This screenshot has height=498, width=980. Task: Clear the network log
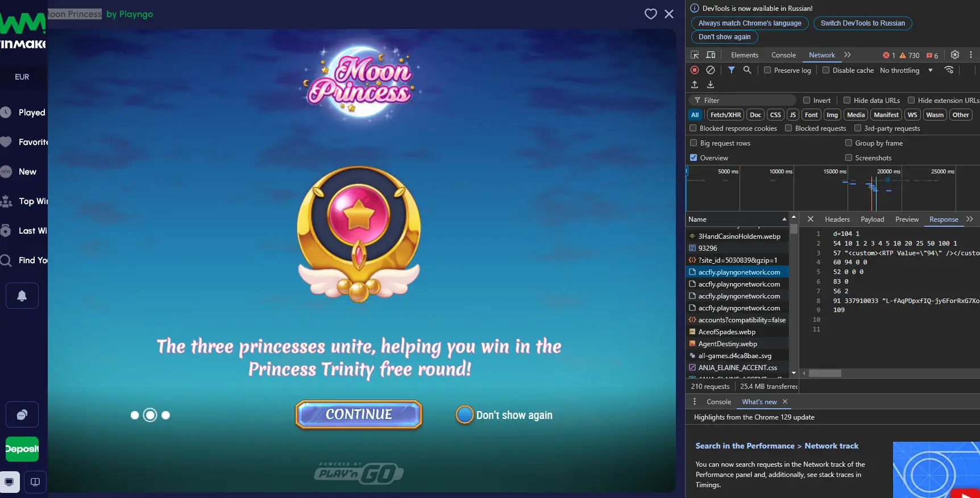[711, 70]
